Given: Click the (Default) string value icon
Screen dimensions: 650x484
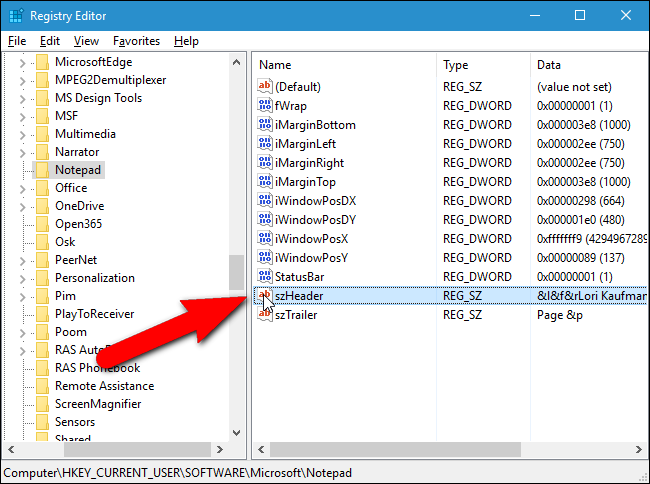Looking at the screenshot, I should (264, 86).
